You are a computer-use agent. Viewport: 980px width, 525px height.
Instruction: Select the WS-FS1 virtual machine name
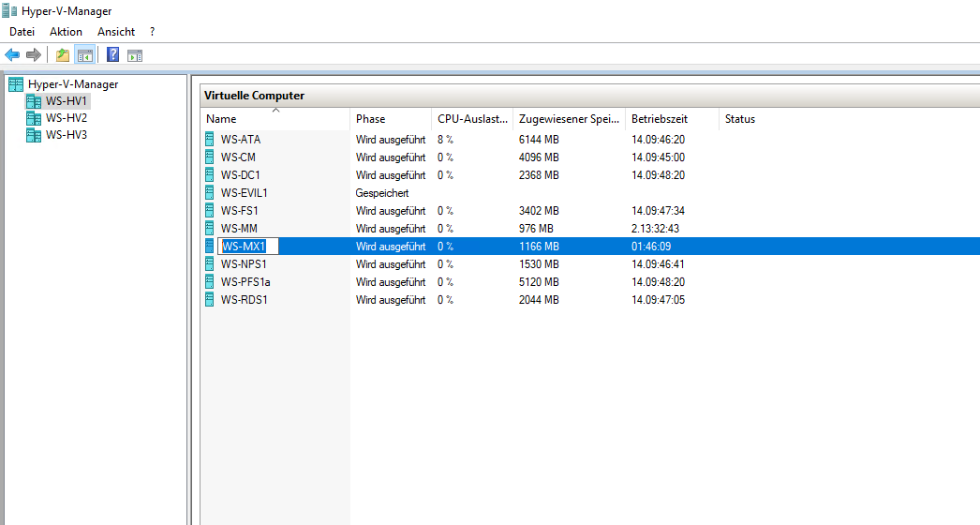pyautogui.click(x=239, y=211)
